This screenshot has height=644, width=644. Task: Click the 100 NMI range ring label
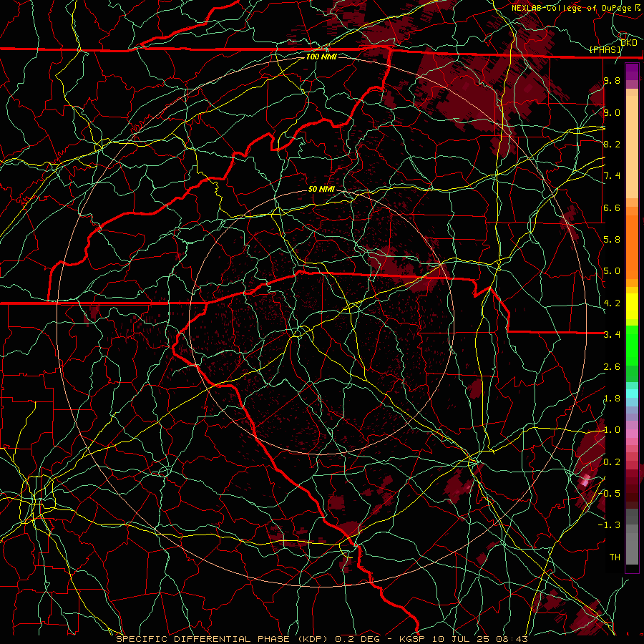point(321,57)
